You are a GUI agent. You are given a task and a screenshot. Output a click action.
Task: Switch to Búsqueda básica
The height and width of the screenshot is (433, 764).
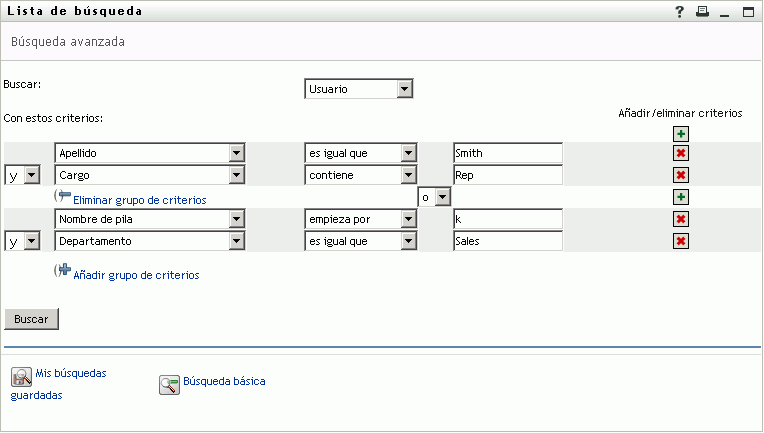(x=224, y=381)
